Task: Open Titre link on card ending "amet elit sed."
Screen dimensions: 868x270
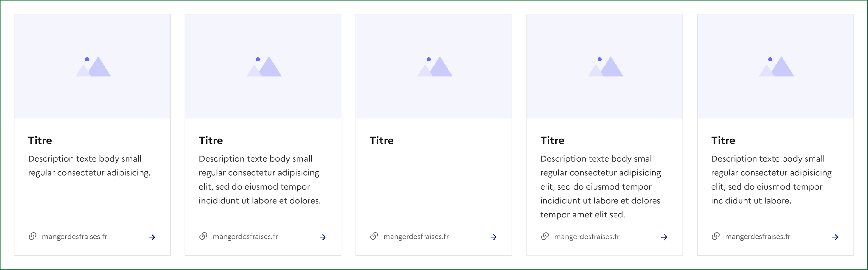Action: [552, 140]
